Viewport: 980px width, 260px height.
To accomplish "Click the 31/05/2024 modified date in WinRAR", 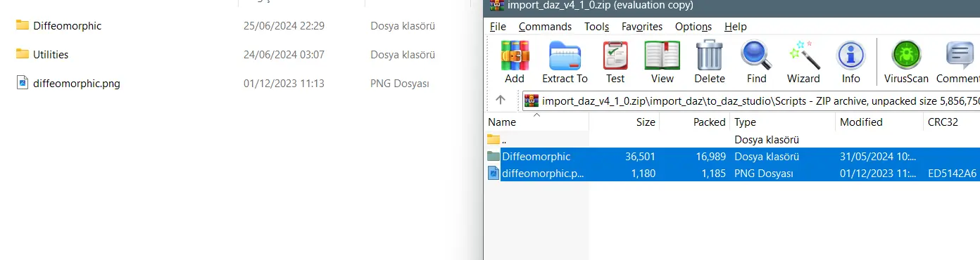I will point(879,156).
